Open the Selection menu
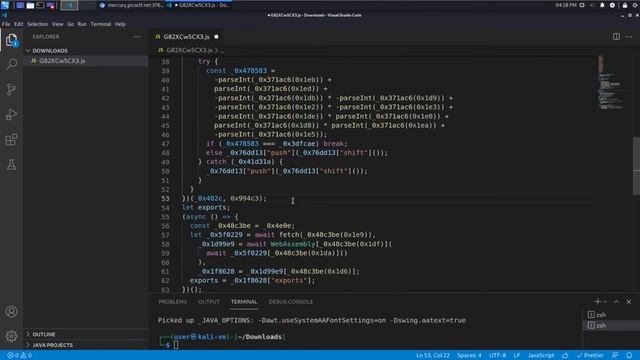The height and width of the screenshot is (360, 640). (x=38, y=24)
